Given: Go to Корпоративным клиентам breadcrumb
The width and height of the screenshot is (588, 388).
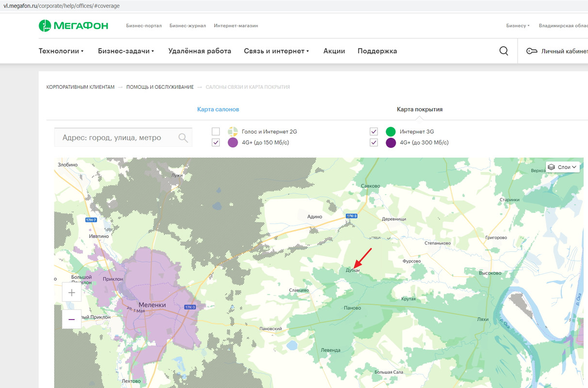Looking at the screenshot, I should [81, 87].
